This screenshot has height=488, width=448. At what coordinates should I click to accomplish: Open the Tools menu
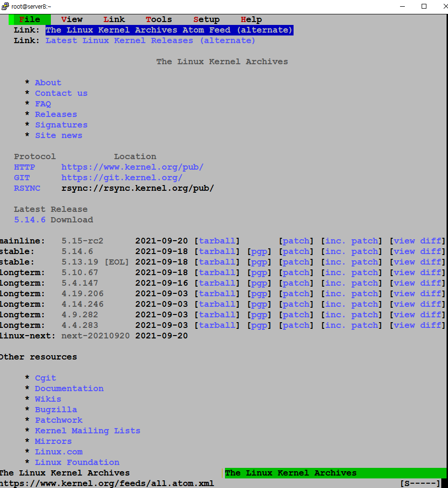click(159, 19)
